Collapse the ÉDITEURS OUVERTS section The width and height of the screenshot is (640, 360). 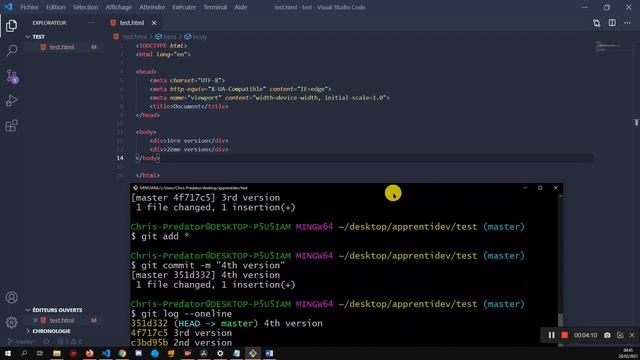(54, 310)
